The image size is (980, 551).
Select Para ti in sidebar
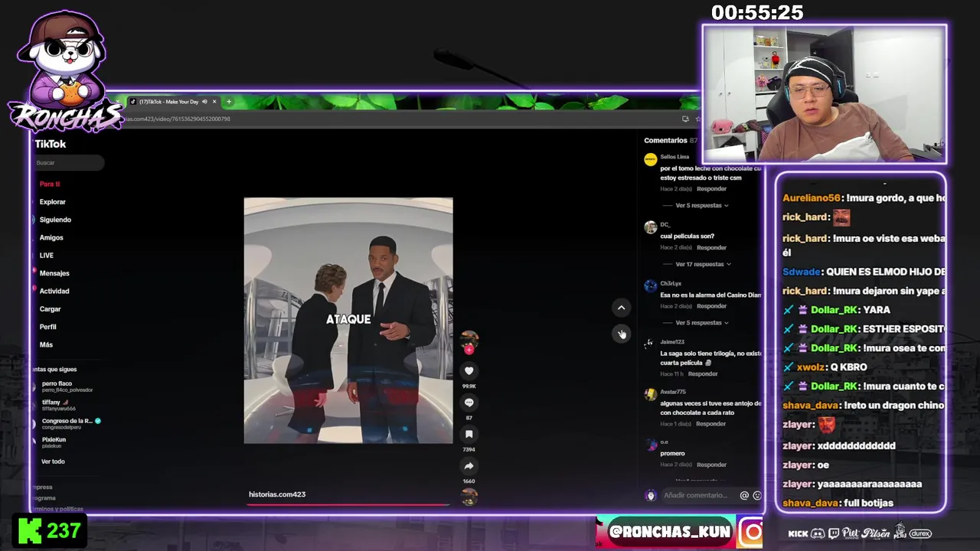(50, 184)
